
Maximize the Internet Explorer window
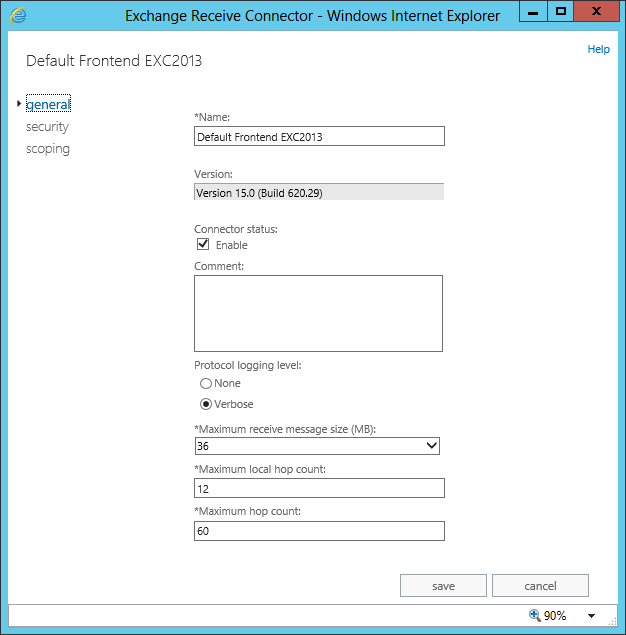tap(561, 11)
